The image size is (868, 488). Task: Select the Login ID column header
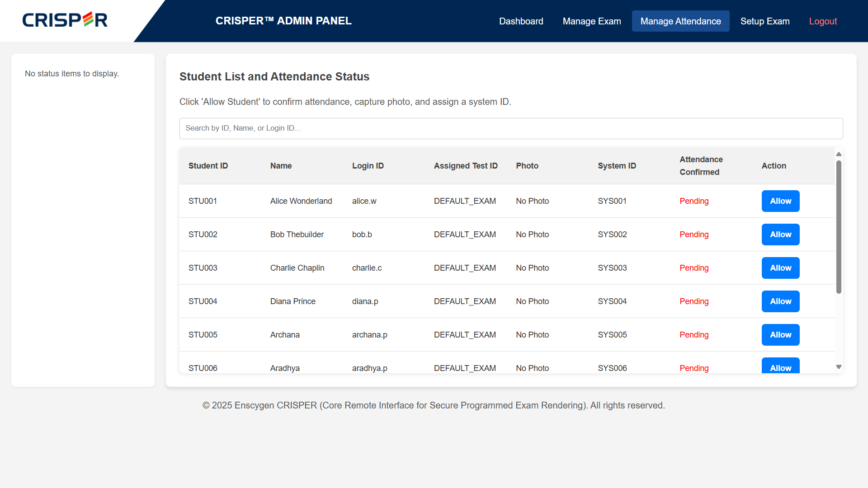pos(368,166)
